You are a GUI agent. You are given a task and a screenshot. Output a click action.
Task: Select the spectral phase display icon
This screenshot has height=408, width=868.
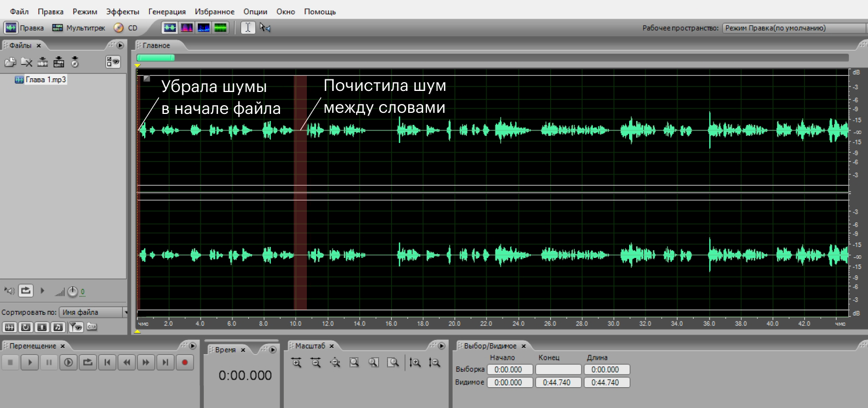coord(221,27)
